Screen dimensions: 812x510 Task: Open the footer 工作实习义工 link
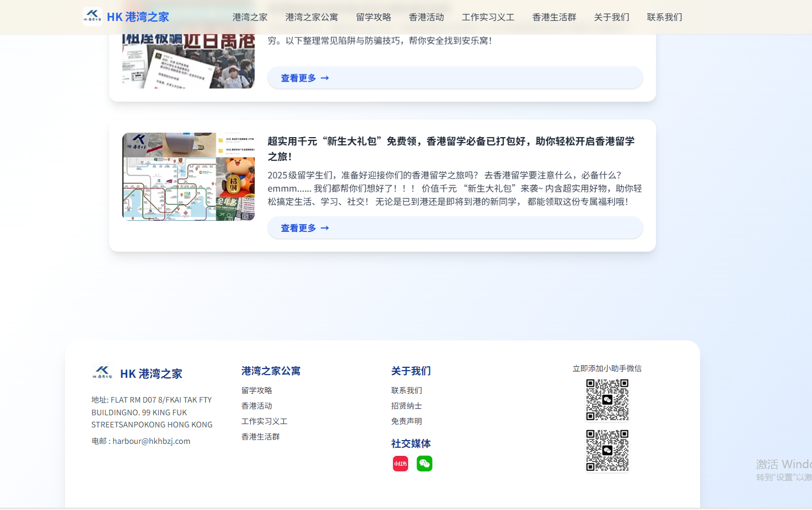click(x=265, y=421)
